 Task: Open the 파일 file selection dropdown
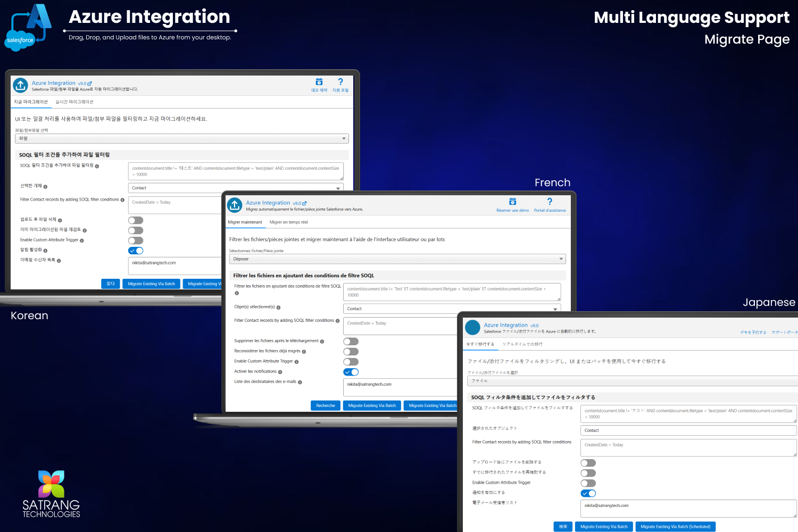click(x=182, y=138)
